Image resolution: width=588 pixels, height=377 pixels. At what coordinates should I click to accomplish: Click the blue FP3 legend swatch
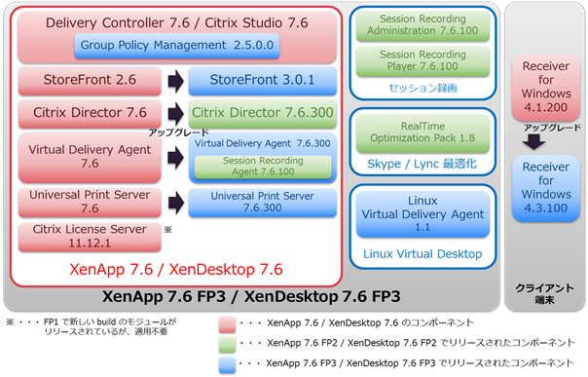coord(227,364)
